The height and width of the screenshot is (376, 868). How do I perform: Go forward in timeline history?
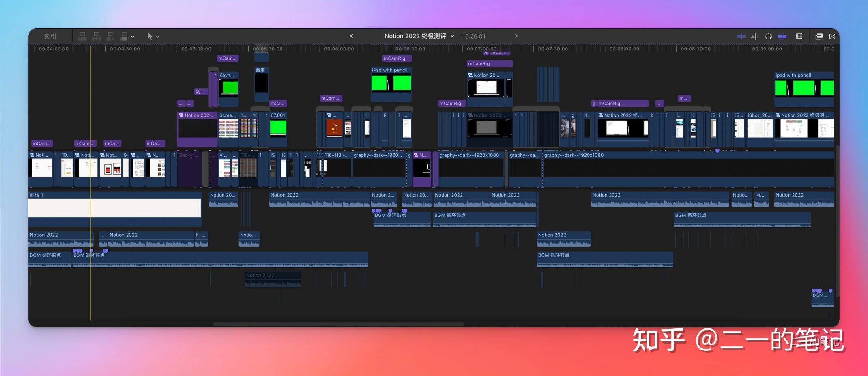coord(516,36)
